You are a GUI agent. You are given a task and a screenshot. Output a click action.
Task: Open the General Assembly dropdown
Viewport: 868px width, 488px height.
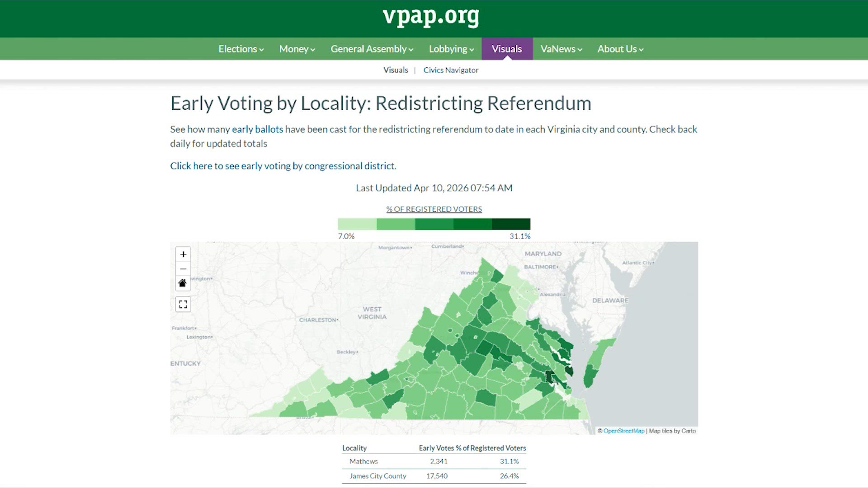371,49
